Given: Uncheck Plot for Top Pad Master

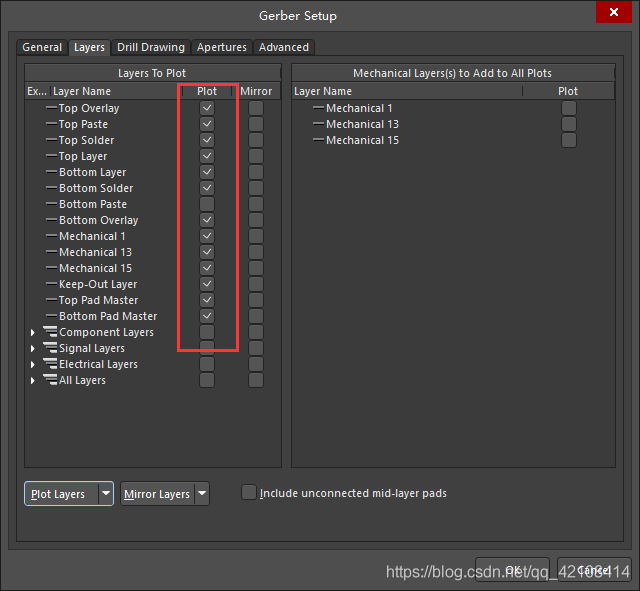Looking at the screenshot, I should (x=207, y=300).
